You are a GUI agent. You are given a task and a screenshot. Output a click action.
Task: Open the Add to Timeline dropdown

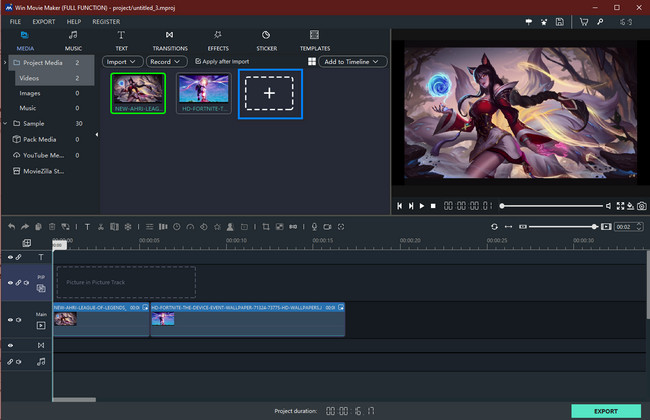pyautogui.click(x=353, y=62)
